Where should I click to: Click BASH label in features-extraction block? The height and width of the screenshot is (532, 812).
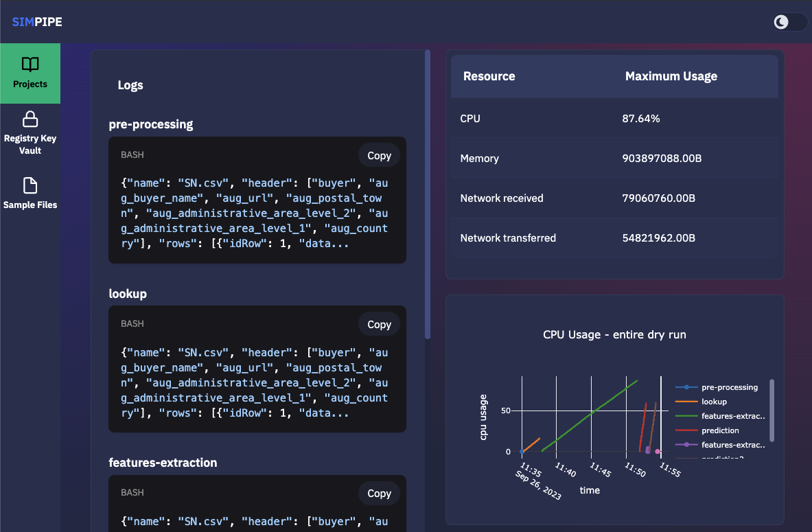[x=132, y=493]
